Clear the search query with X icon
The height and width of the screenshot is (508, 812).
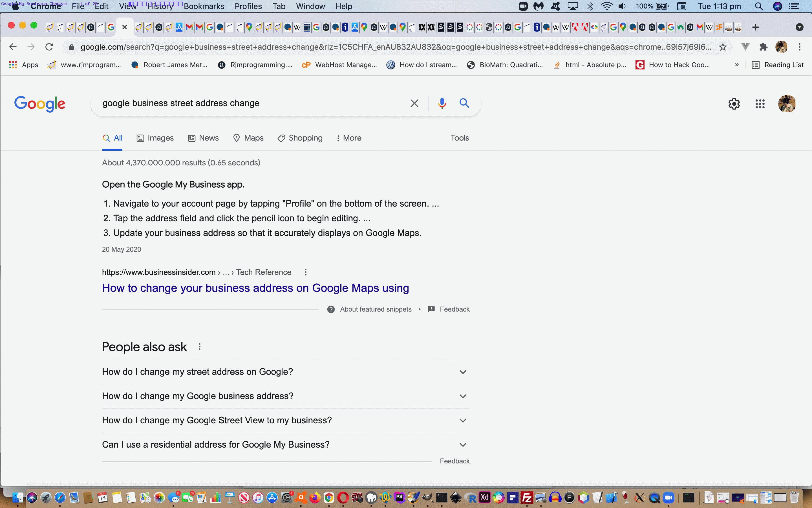click(x=414, y=103)
